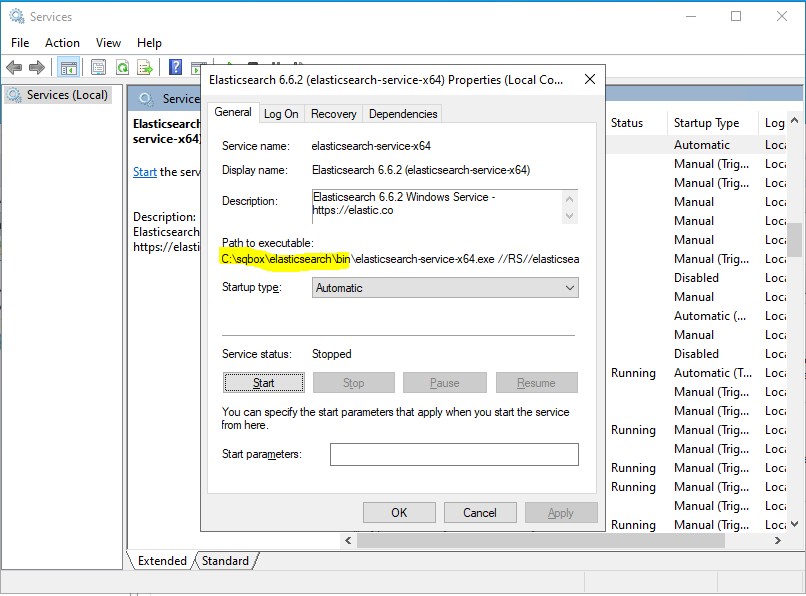
Task: Click the horizontal scrollbar left arrow
Action: pyautogui.click(x=349, y=540)
